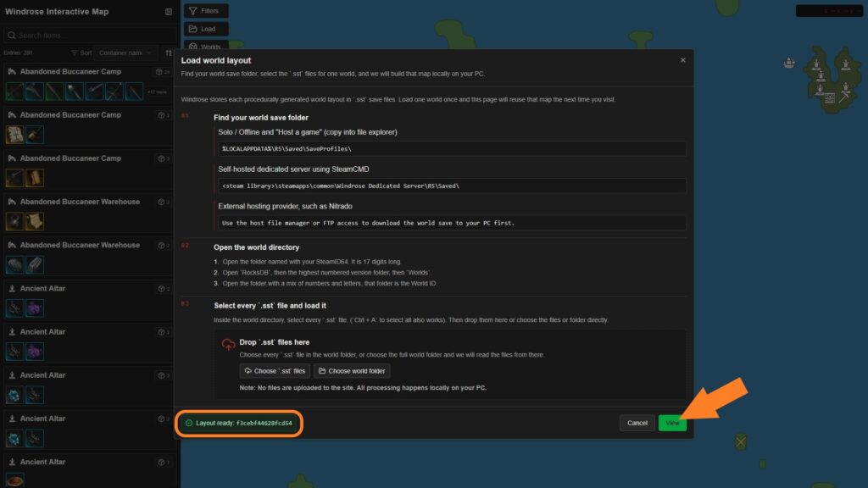The image size is (868, 488).
Task: Select the mace item thumbnail in the 24-item camp
Action: 75,91
